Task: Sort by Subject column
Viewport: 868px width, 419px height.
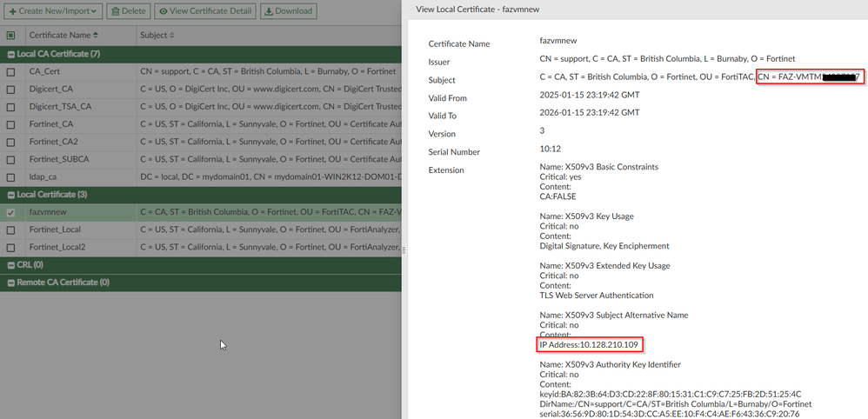Action: 157,36
